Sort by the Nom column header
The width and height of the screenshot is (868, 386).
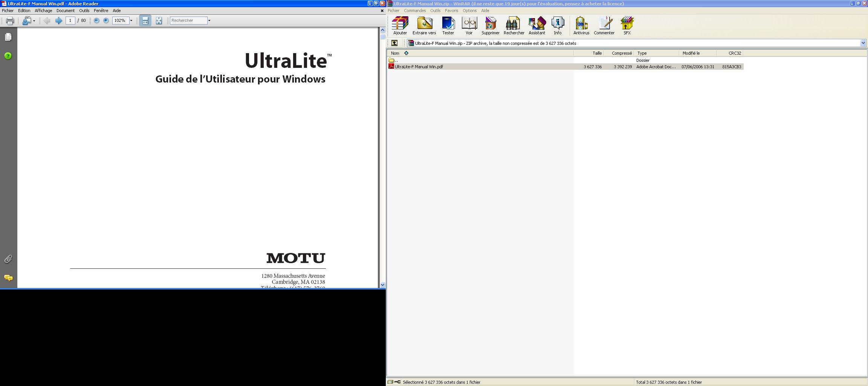point(480,53)
